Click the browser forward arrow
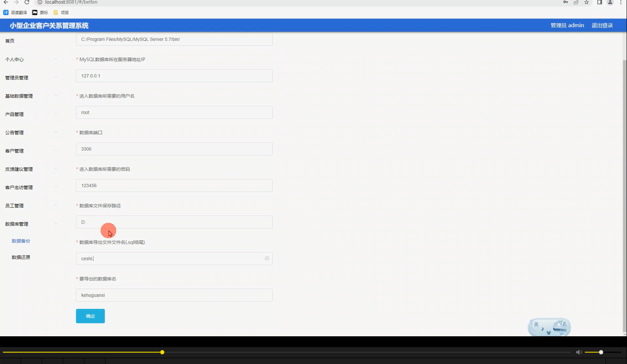The height and width of the screenshot is (364, 627). [x=16, y=2]
